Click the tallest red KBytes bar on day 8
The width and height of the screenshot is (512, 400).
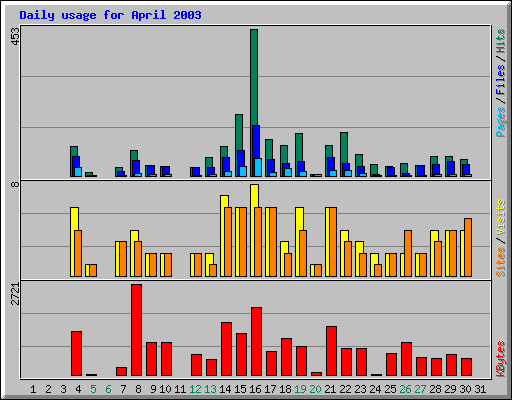[136, 330]
